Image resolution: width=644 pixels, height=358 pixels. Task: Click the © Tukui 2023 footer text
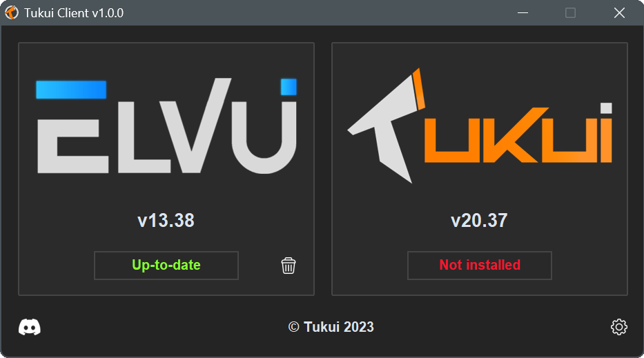click(x=331, y=327)
